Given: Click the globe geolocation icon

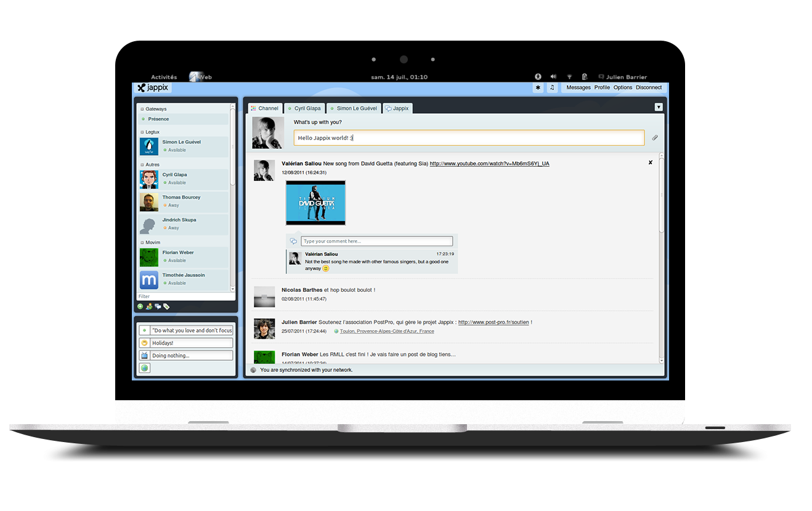Looking at the screenshot, I should tap(144, 368).
